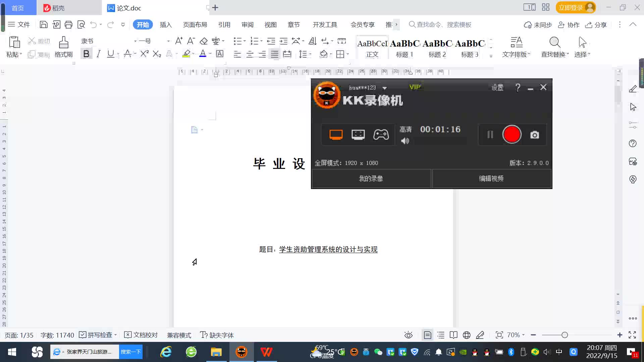
Task: Expand the Paste options dropdown
Action: coord(20,54)
